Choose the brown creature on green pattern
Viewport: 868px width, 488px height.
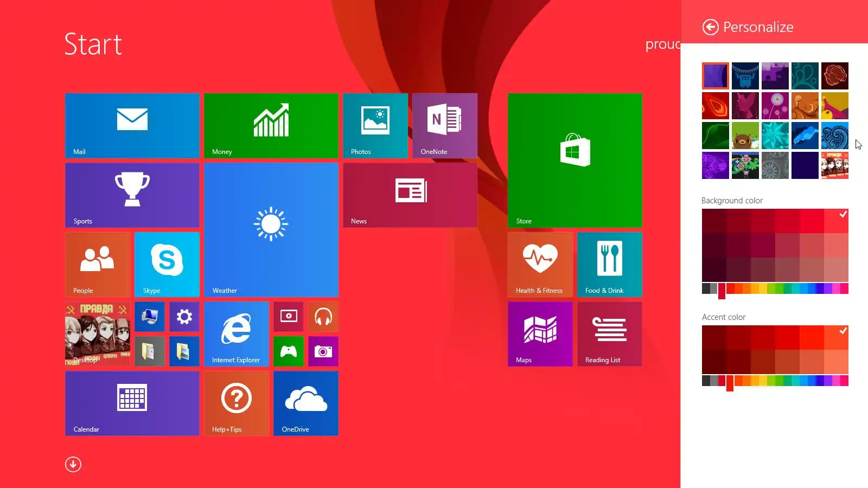coord(745,136)
